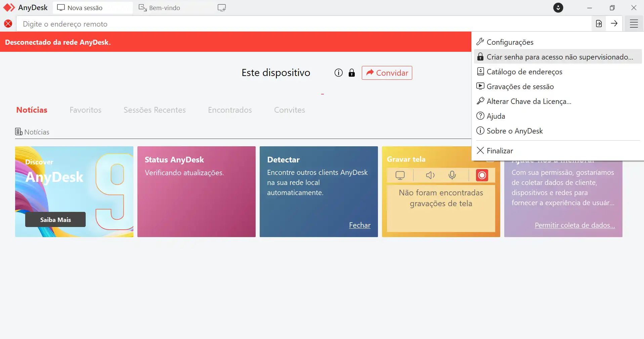Restore down the AnyDesk window
The width and height of the screenshot is (644, 339).
pos(612,8)
